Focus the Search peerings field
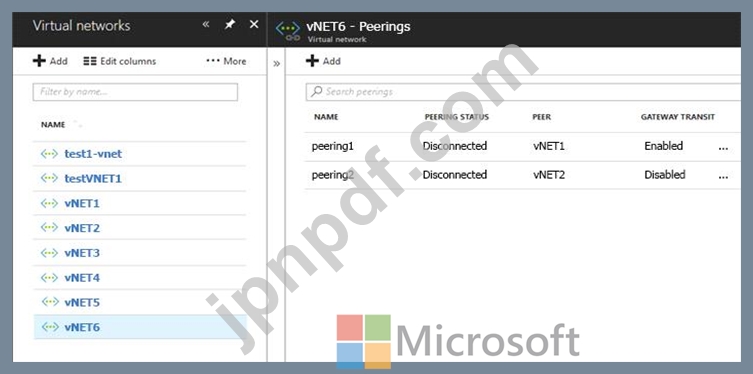753x374 pixels. (523, 92)
